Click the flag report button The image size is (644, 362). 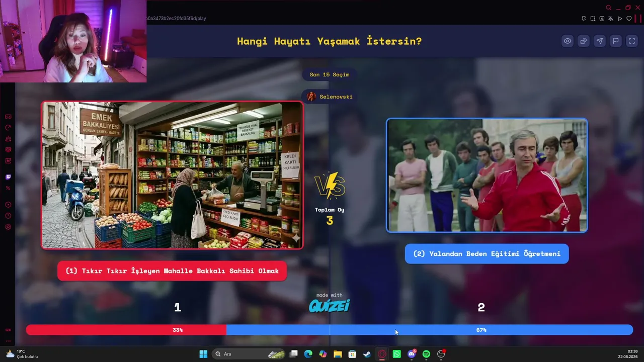click(616, 41)
